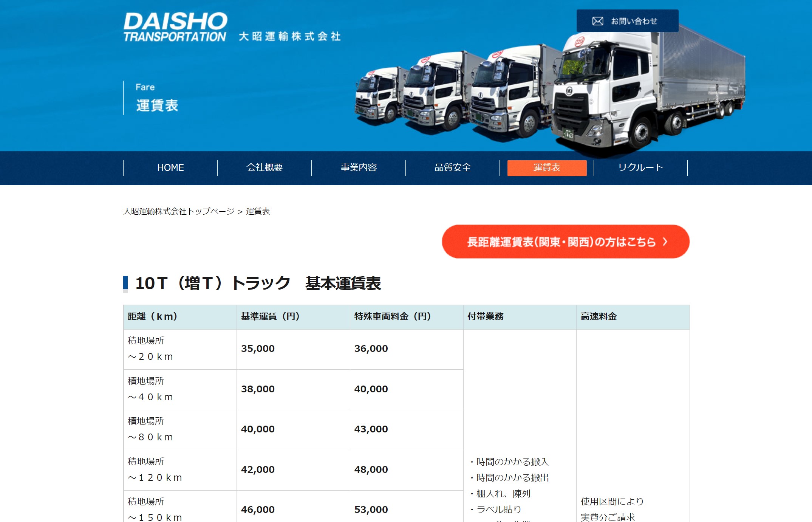Click the 付帯業務 column header
812x522 pixels.
(x=520, y=317)
